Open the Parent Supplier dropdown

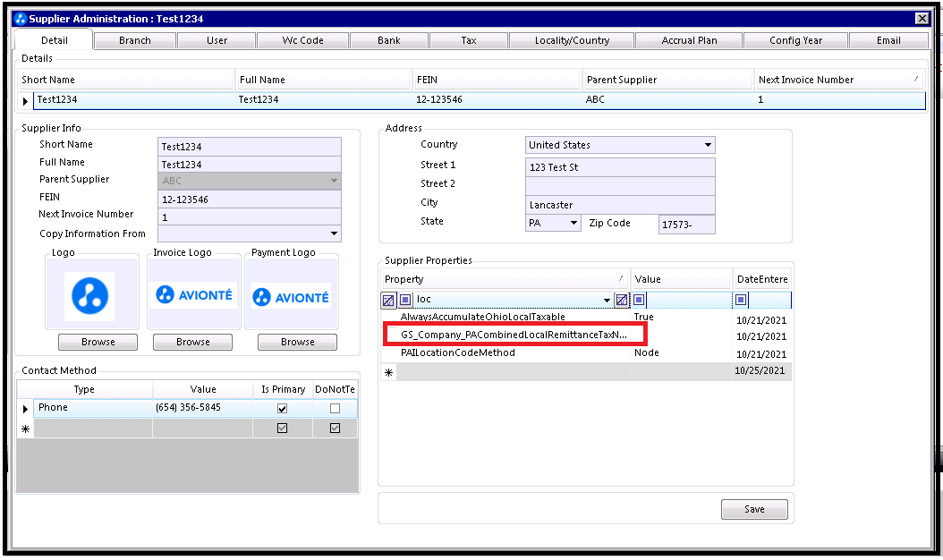[334, 181]
